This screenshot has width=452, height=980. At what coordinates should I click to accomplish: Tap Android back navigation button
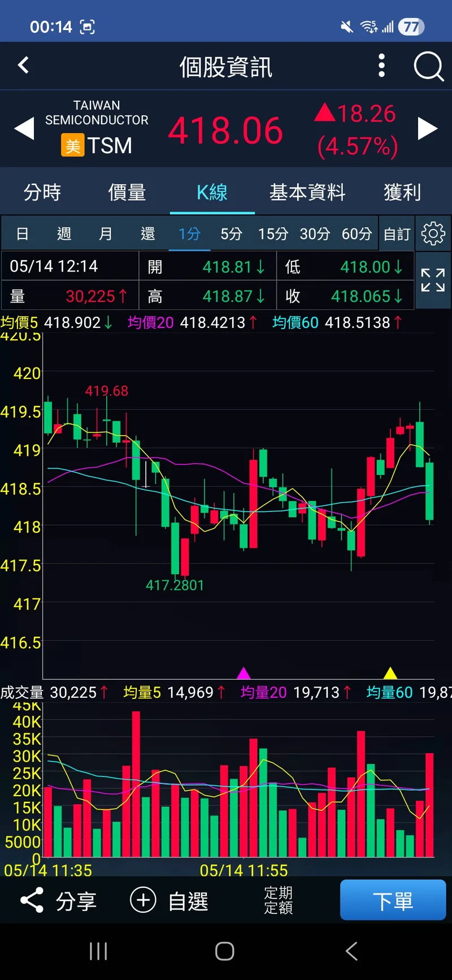[x=351, y=951]
